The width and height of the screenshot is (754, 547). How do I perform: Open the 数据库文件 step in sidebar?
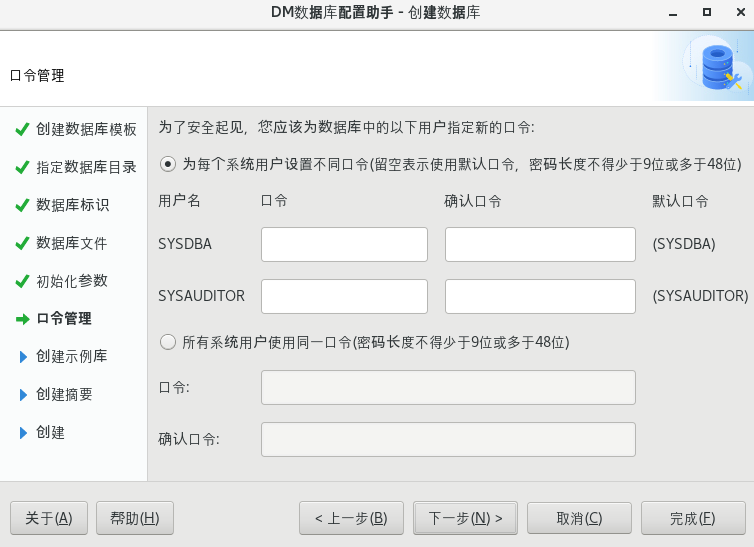click(71, 243)
